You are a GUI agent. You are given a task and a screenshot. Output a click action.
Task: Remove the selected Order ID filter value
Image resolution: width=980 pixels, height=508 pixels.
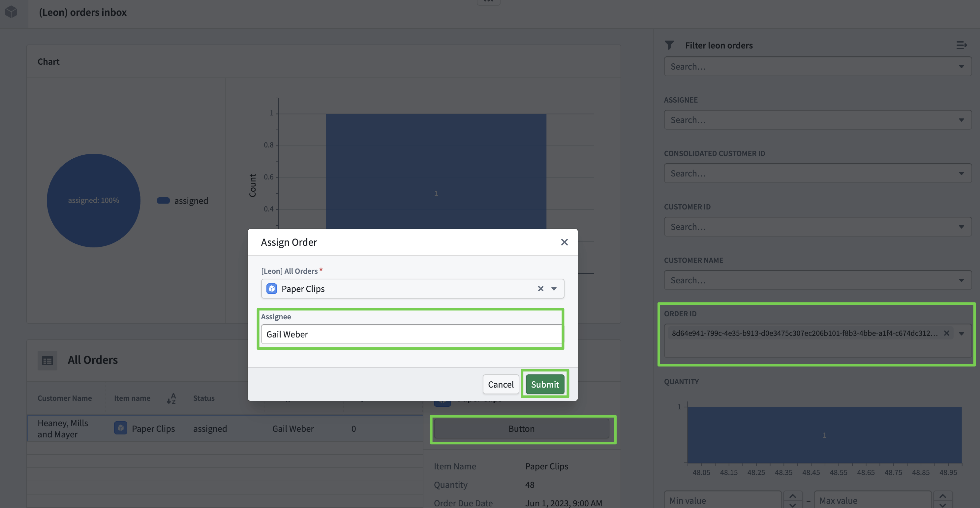point(946,333)
